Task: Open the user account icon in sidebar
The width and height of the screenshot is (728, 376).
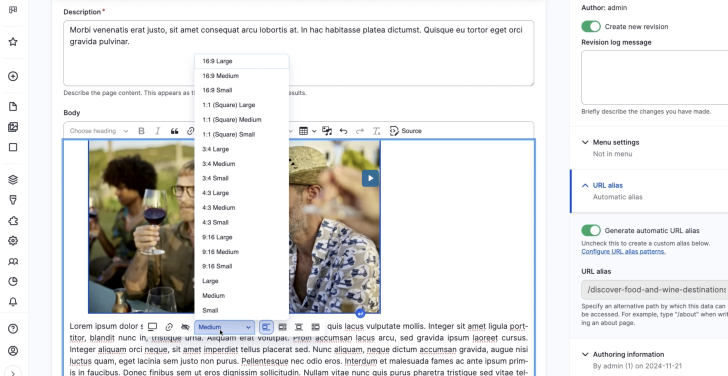Action: click(13, 350)
